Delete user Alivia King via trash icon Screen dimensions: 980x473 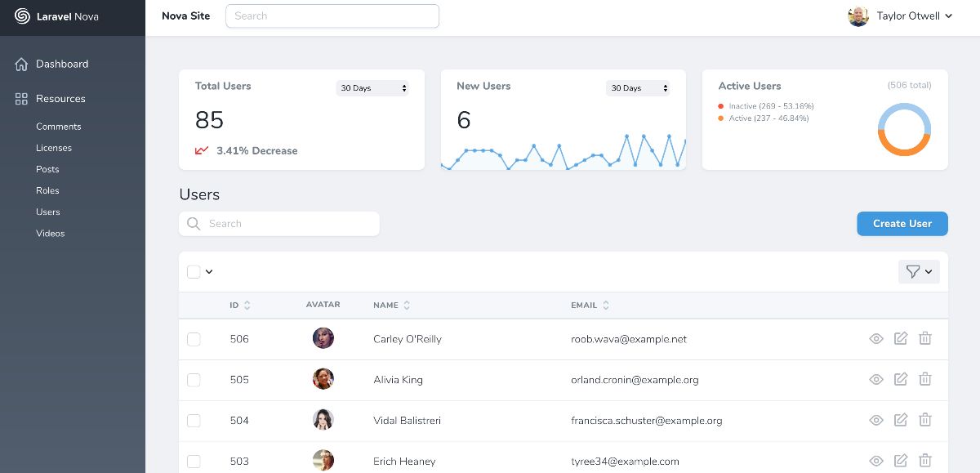pos(925,379)
